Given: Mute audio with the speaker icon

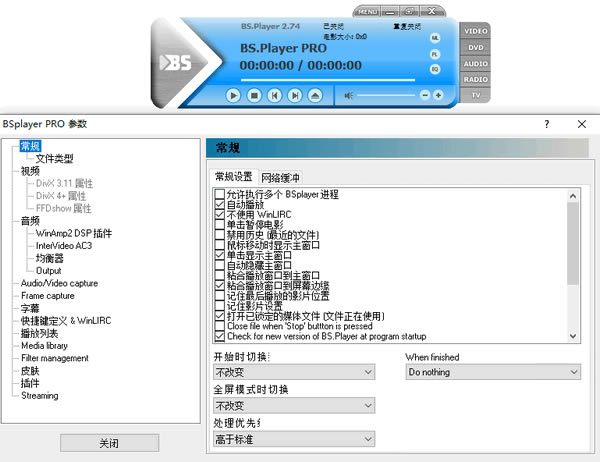Looking at the screenshot, I should coord(349,95).
